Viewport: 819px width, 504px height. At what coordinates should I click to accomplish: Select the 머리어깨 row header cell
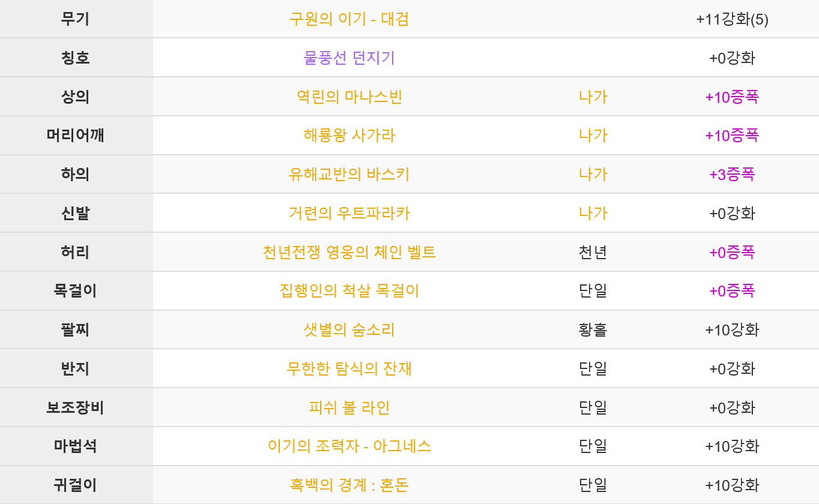coord(76,136)
